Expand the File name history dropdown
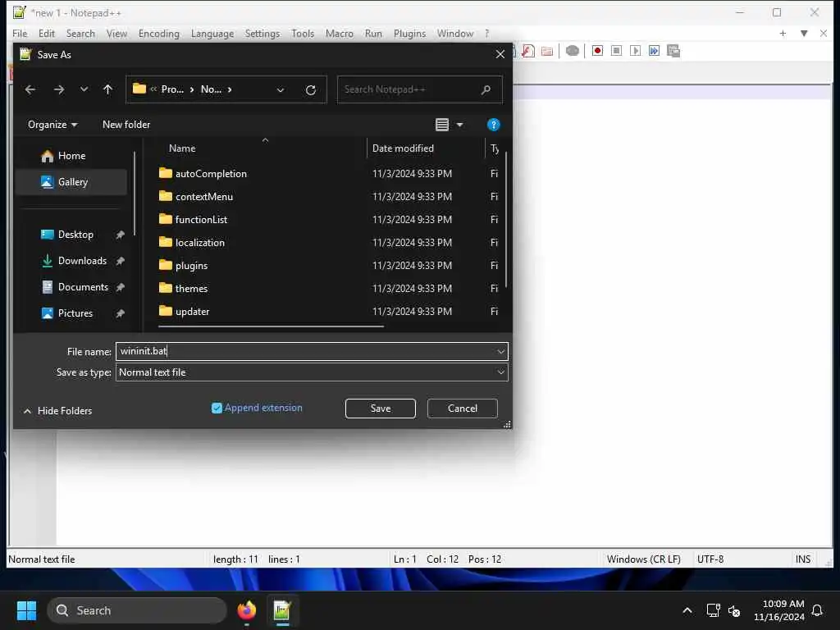This screenshot has width=840, height=630. click(500, 352)
